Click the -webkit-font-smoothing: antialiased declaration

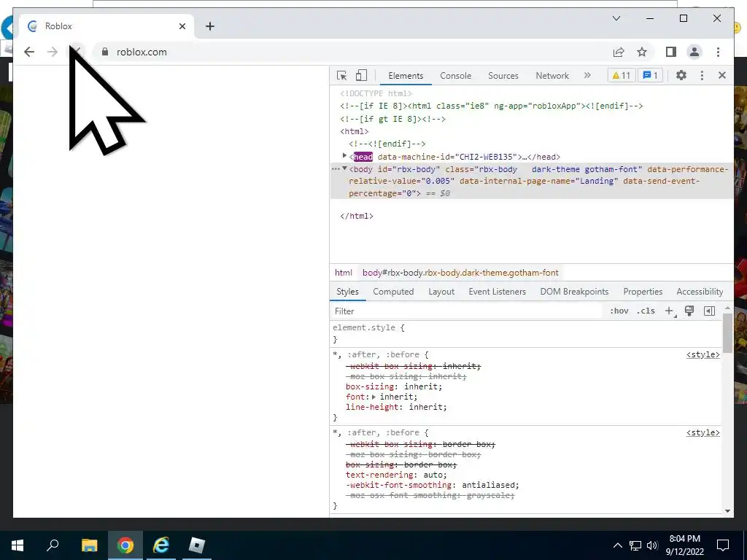point(432,485)
